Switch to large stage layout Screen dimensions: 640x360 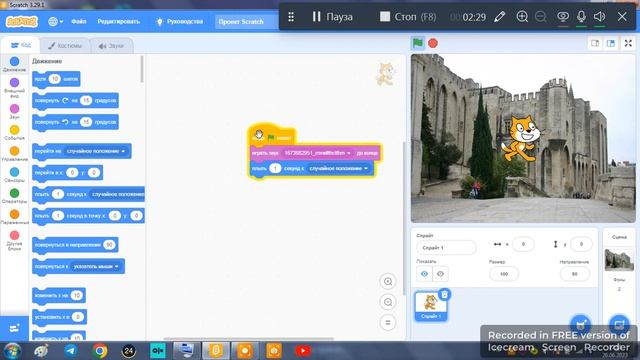pyautogui.click(x=611, y=43)
